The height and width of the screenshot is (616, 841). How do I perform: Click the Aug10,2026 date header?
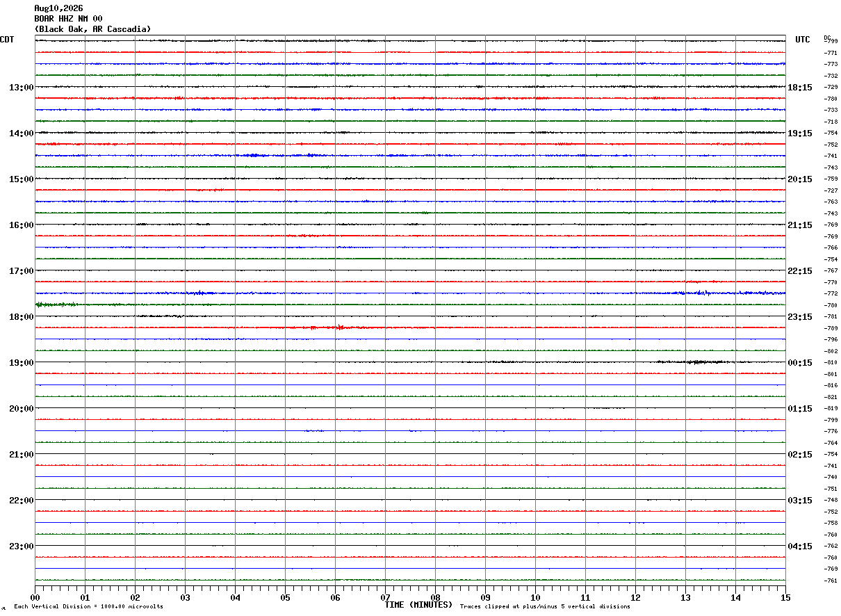58,8
